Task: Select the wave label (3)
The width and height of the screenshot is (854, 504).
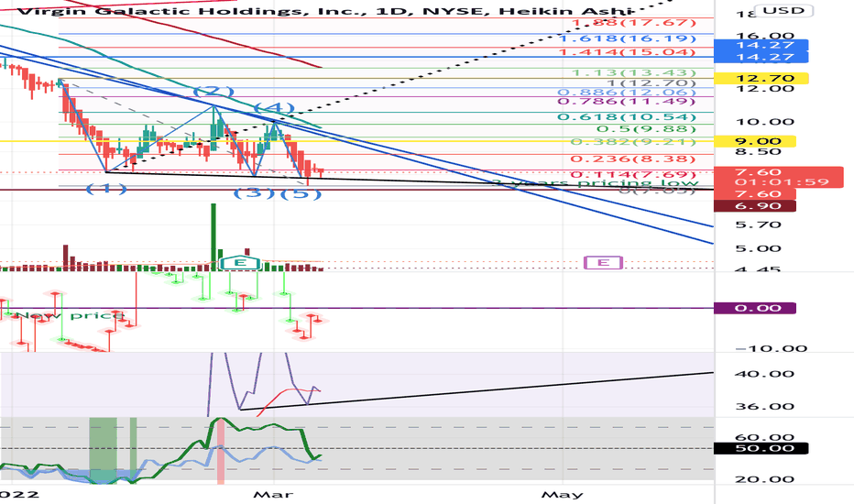Action: [x=255, y=192]
